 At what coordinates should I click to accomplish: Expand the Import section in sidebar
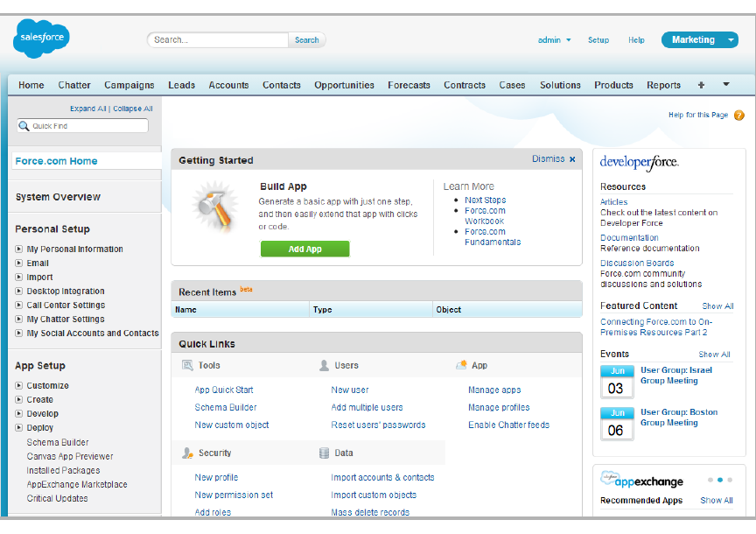pos(18,277)
